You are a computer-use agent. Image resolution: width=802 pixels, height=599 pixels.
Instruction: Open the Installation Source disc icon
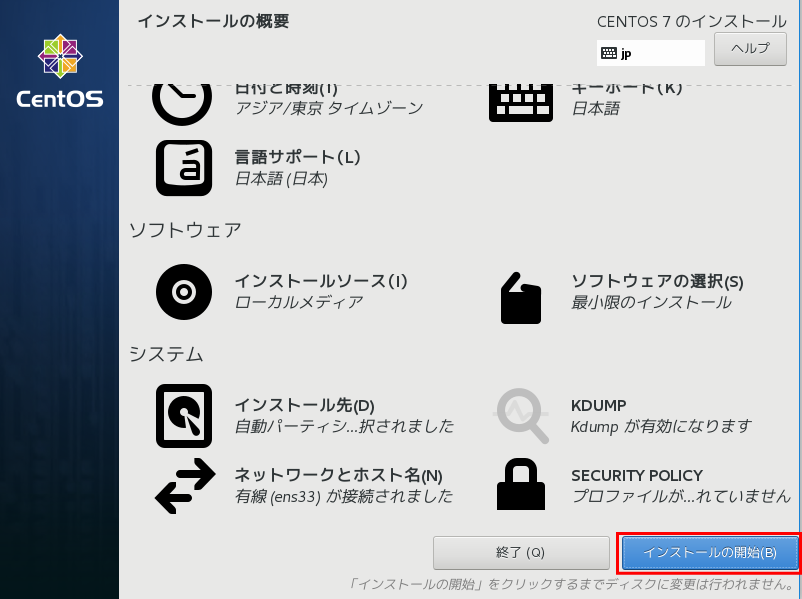pos(184,292)
